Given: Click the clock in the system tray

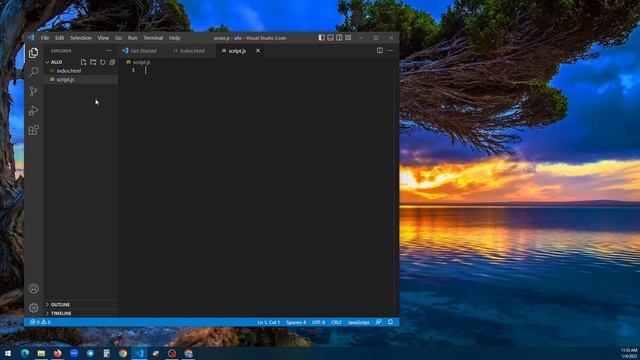Looking at the screenshot, I should pyautogui.click(x=629, y=353).
